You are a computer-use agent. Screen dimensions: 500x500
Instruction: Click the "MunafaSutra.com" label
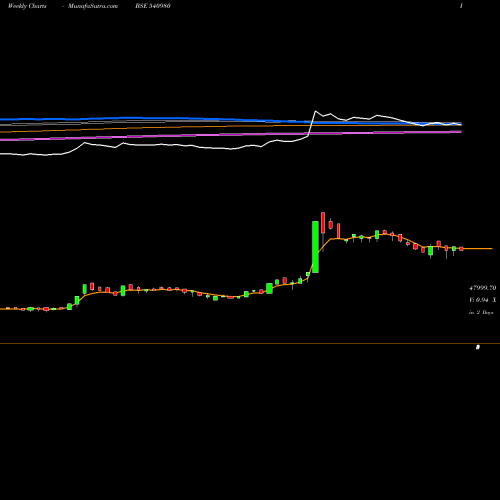click(x=93, y=6)
